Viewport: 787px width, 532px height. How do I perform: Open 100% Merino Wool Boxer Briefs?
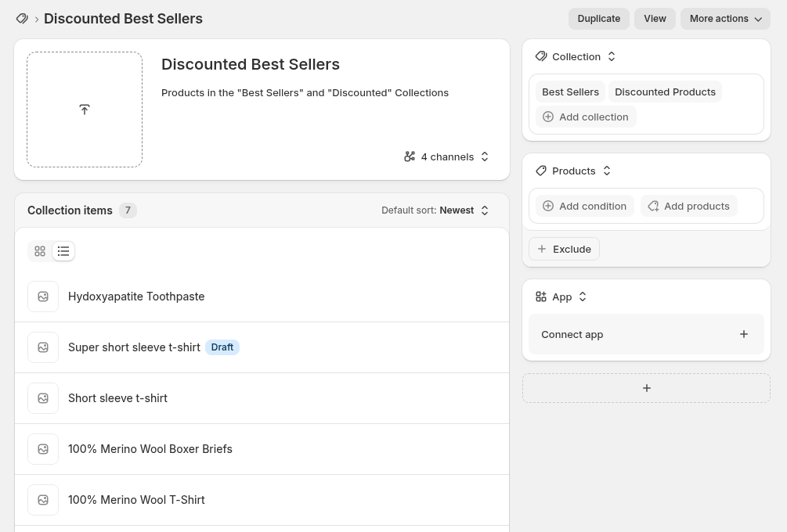[150, 449]
